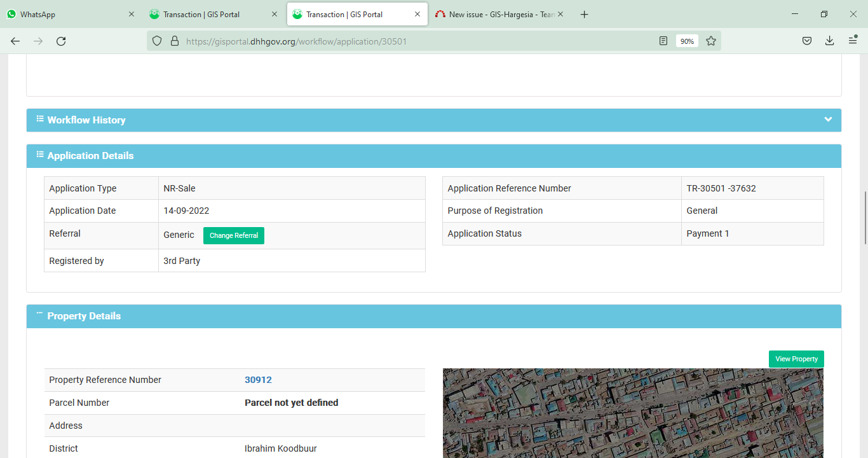
Task: Click the Application Status label
Action: coord(484,233)
